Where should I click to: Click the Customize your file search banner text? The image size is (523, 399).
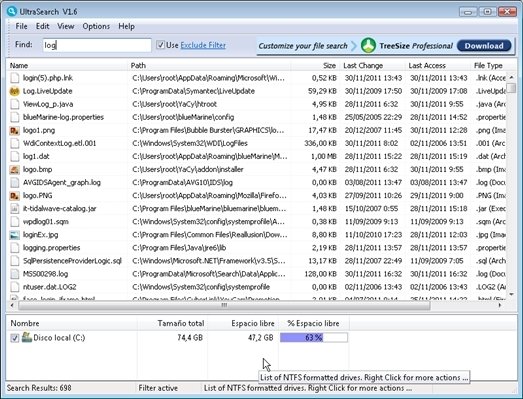click(303, 46)
